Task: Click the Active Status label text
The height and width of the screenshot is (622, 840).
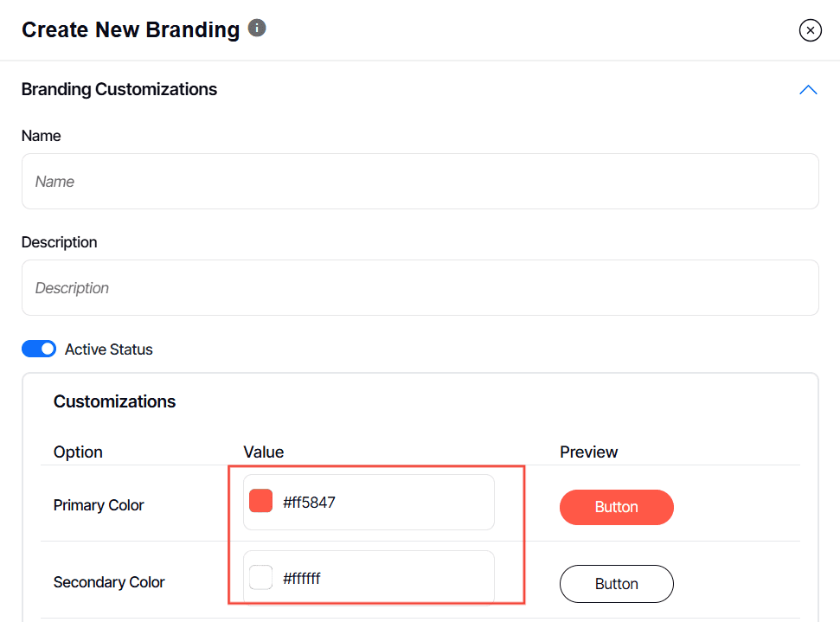Action: pos(109,349)
